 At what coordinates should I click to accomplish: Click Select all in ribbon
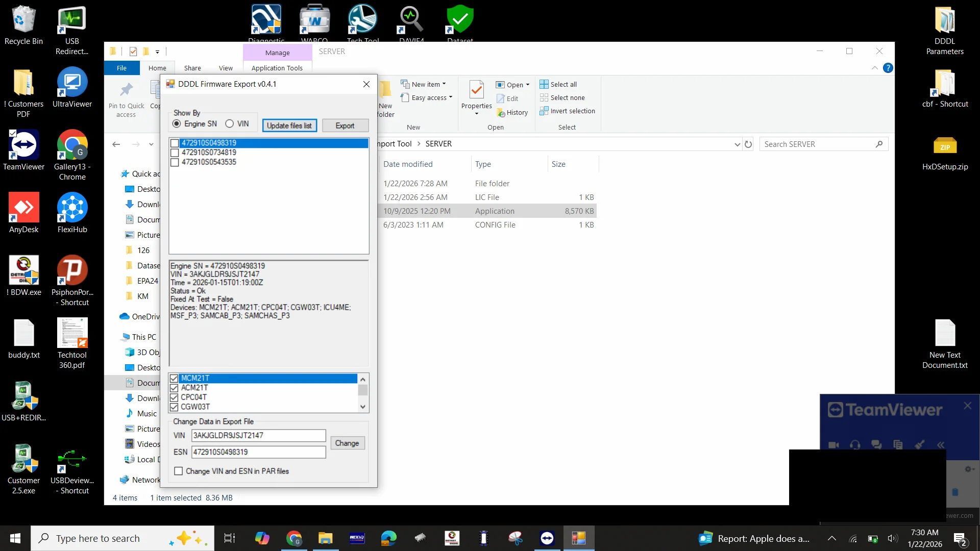coord(558,84)
